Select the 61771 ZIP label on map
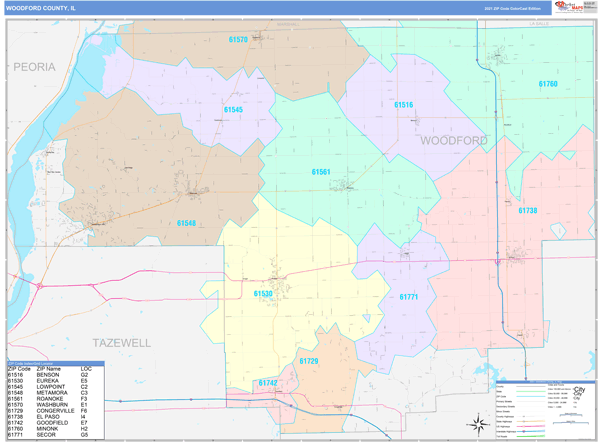This screenshot has width=600, height=442. (409, 297)
